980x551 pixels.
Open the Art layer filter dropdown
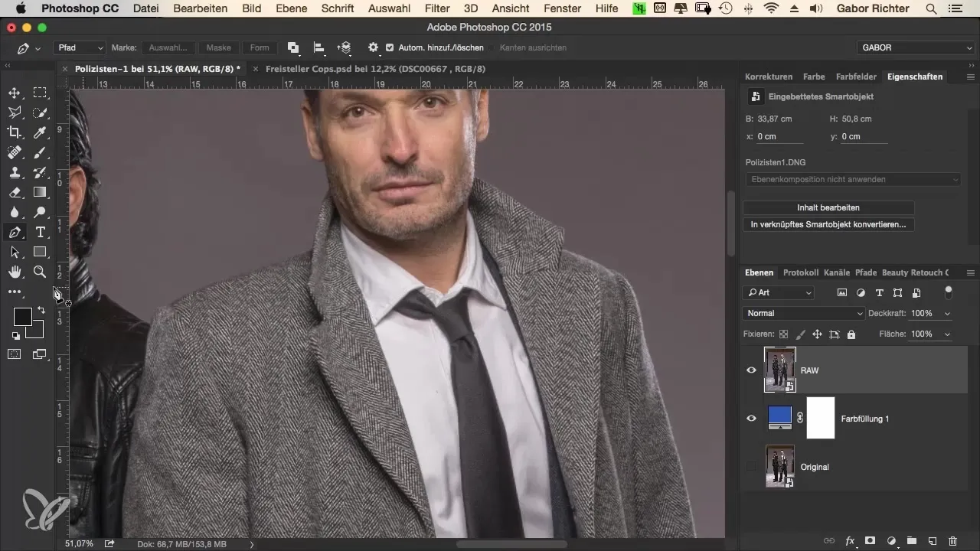(x=779, y=292)
